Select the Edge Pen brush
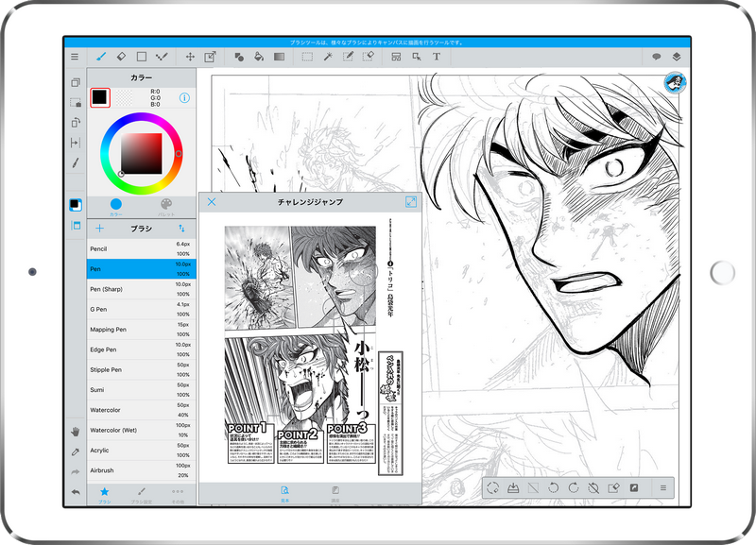This screenshot has height=545, width=756. (141, 349)
